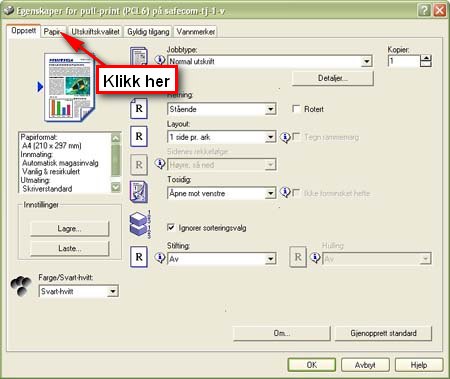Viewport: 450px width, 379px height.
Task: Click the info icon beside Sidenes rekkefølge
Action: (x=160, y=164)
